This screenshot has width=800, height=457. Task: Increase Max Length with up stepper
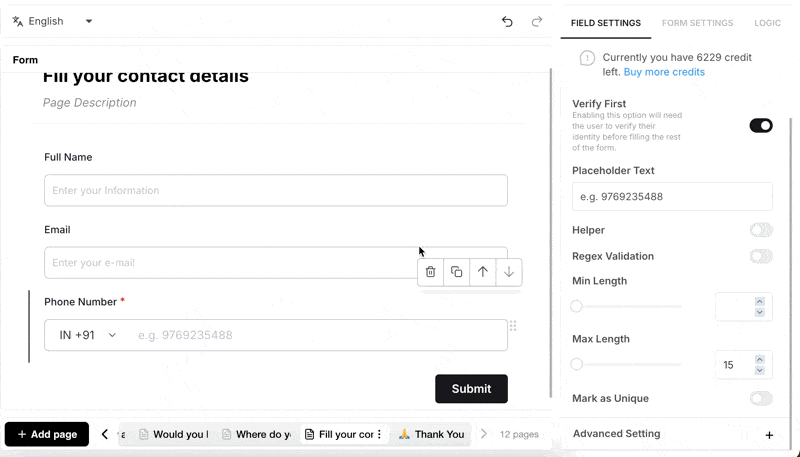point(760,359)
